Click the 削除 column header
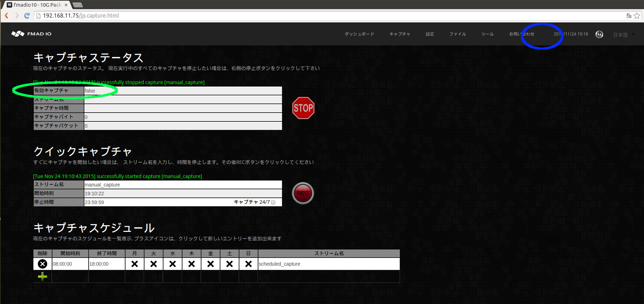This screenshot has height=304, width=644. (43, 253)
